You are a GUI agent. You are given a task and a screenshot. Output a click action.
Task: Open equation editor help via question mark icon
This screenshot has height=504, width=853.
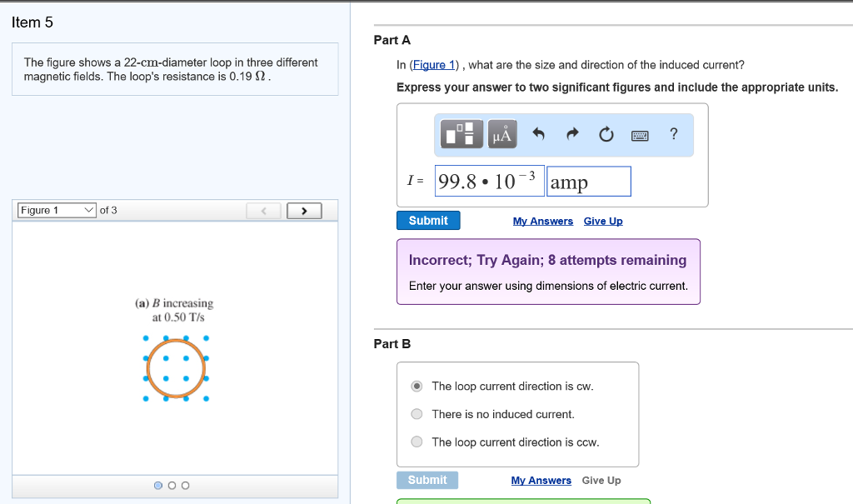673,133
